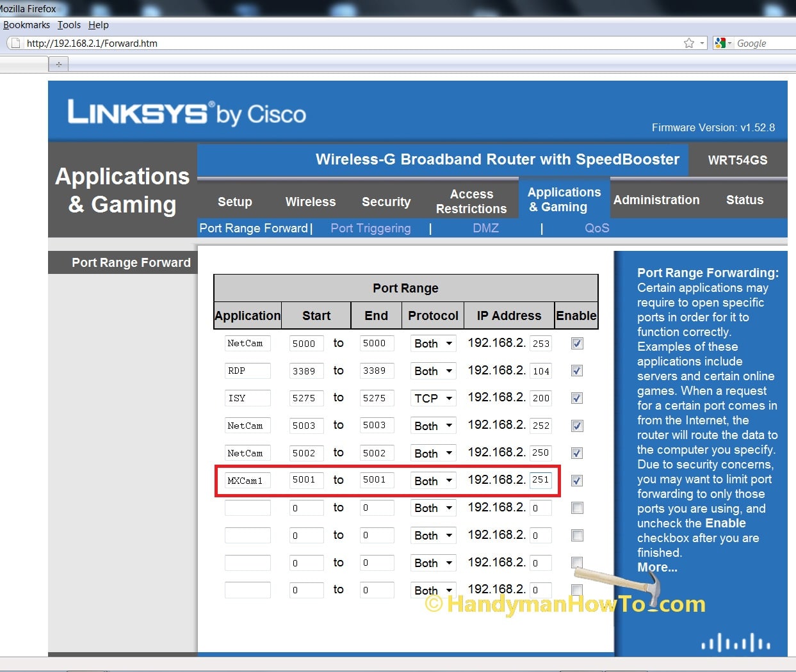
Task: Check Enable for the first empty row
Action: click(577, 508)
